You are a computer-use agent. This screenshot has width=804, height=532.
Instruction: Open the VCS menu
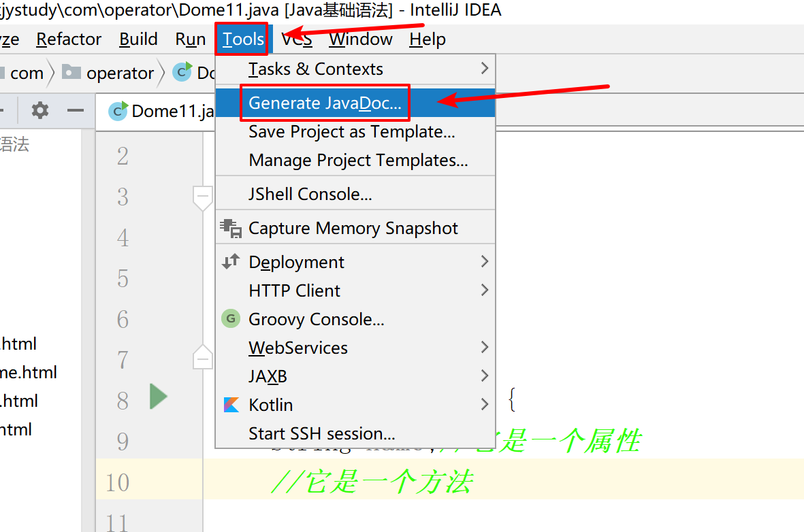[x=297, y=39]
